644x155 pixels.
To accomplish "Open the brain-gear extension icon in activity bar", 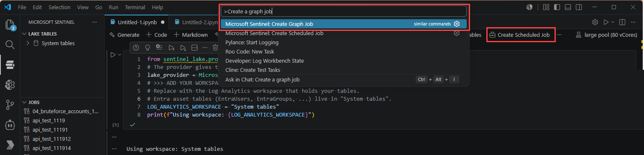I will click(x=10, y=85).
